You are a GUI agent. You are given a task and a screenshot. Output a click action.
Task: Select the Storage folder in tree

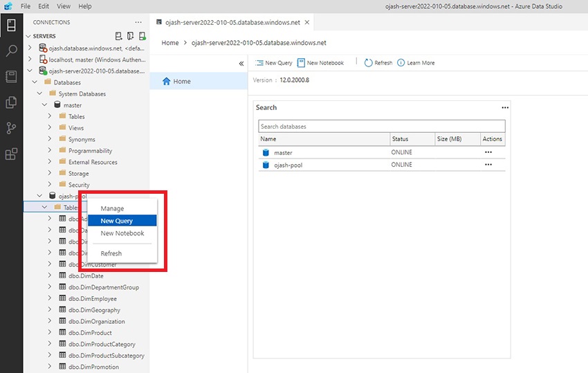(78, 174)
